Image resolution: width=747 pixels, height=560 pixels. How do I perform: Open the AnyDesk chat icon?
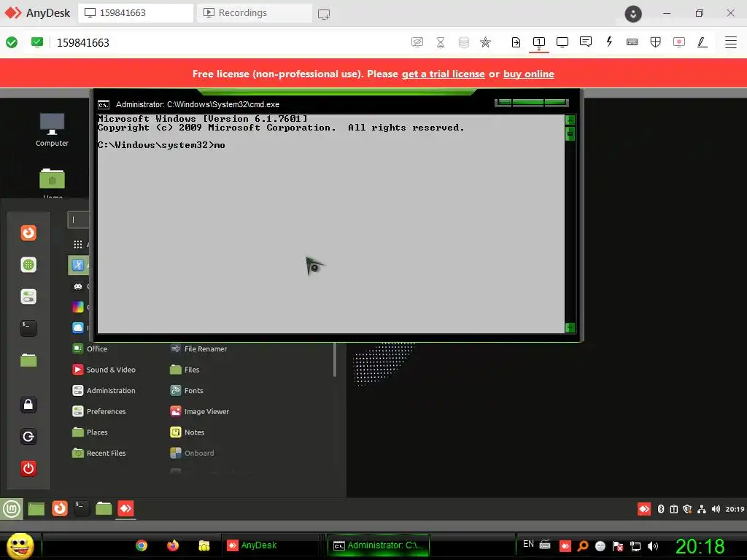tap(586, 42)
